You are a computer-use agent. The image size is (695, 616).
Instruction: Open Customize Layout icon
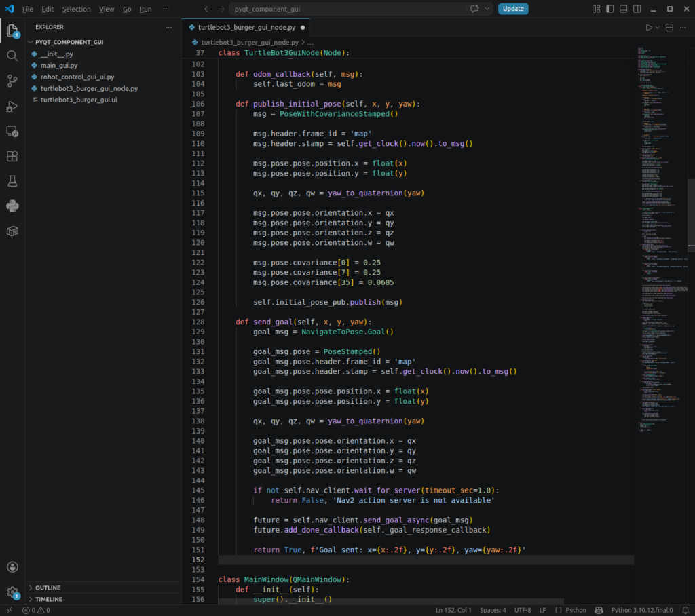596,9
